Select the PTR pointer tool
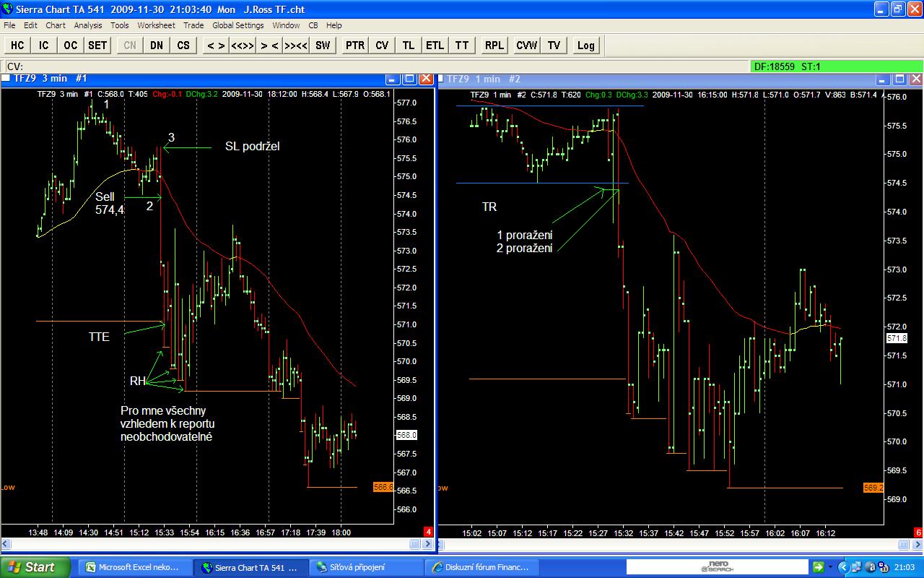Screen dimensions: 924x578 click(x=355, y=46)
